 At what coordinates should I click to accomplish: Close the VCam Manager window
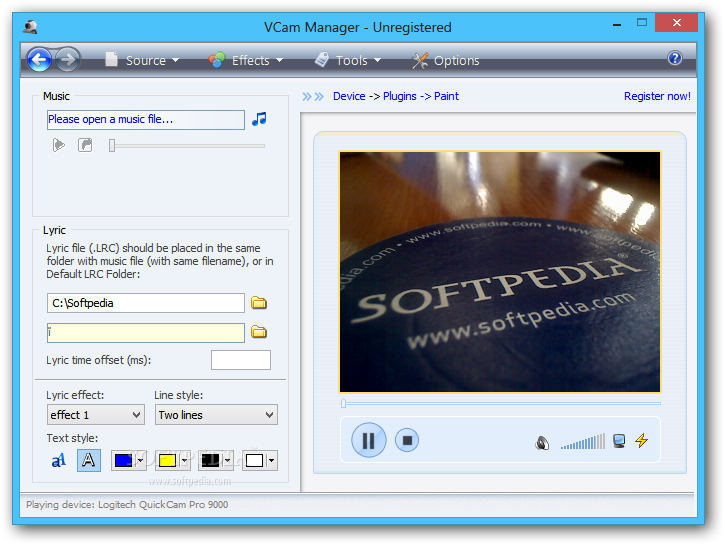pos(676,23)
